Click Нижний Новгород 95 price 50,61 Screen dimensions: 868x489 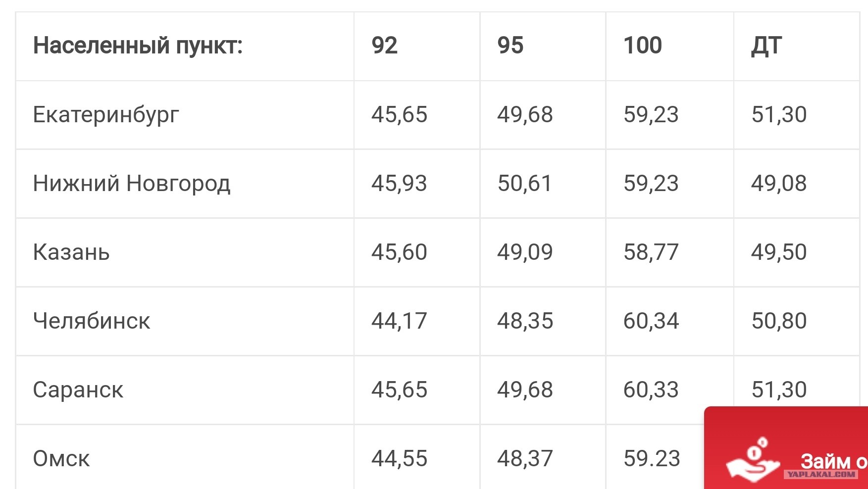[x=524, y=184]
